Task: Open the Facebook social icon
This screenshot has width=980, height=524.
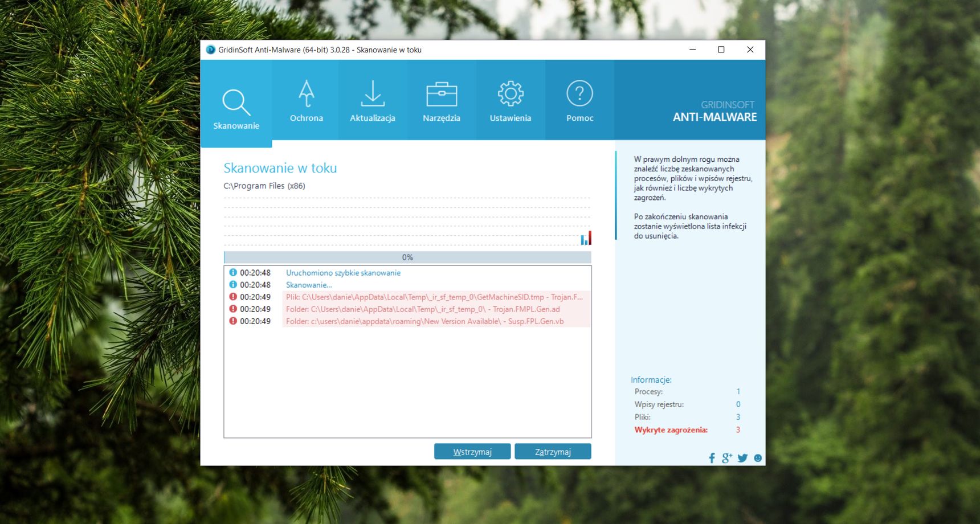Action: 712,458
